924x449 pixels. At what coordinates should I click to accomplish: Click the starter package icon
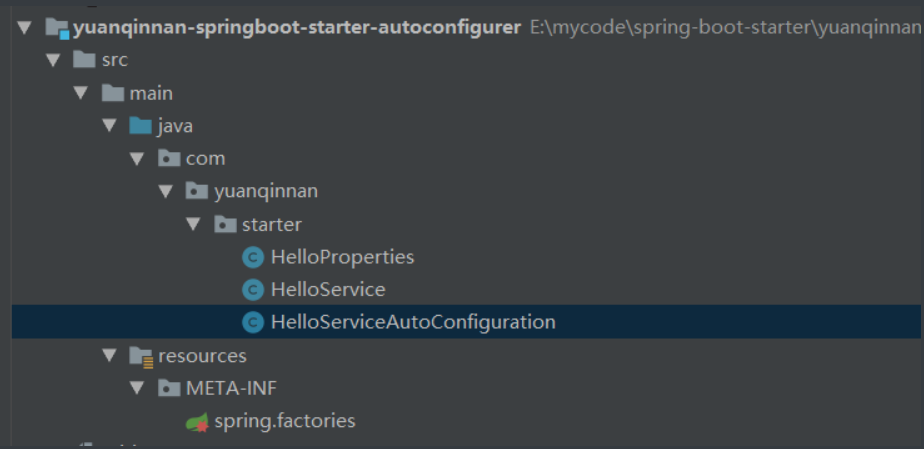click(x=225, y=224)
